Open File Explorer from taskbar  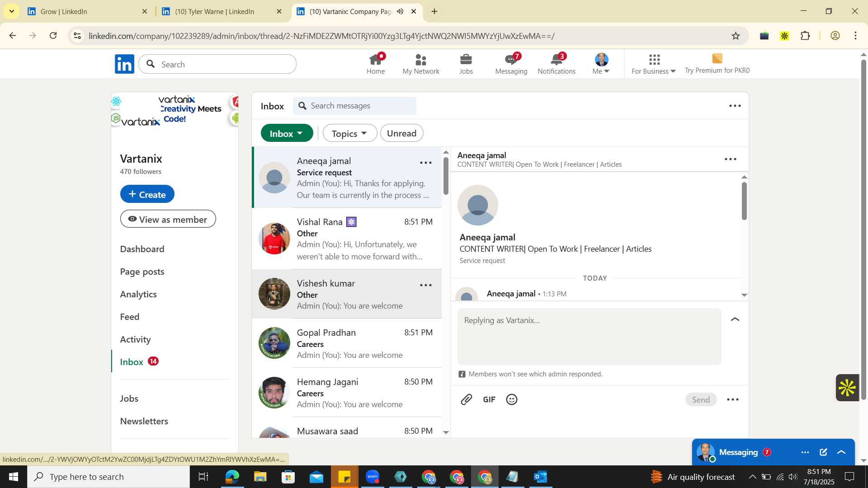point(260,477)
